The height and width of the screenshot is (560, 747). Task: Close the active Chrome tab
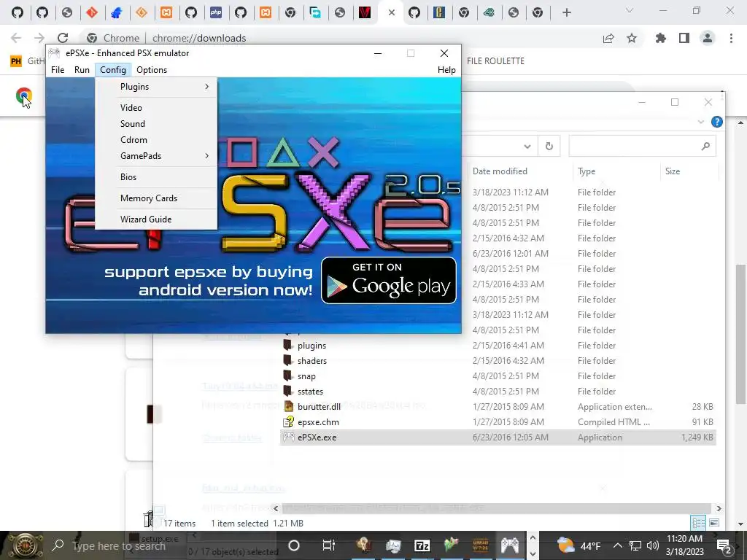coord(392,13)
